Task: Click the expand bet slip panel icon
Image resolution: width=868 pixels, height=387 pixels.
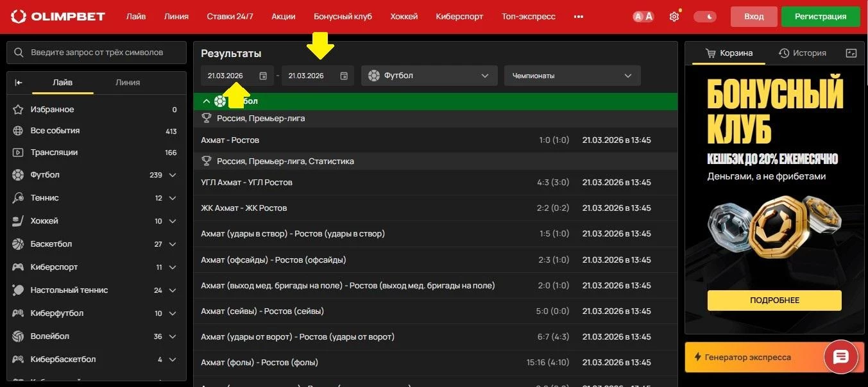Action: (x=851, y=53)
